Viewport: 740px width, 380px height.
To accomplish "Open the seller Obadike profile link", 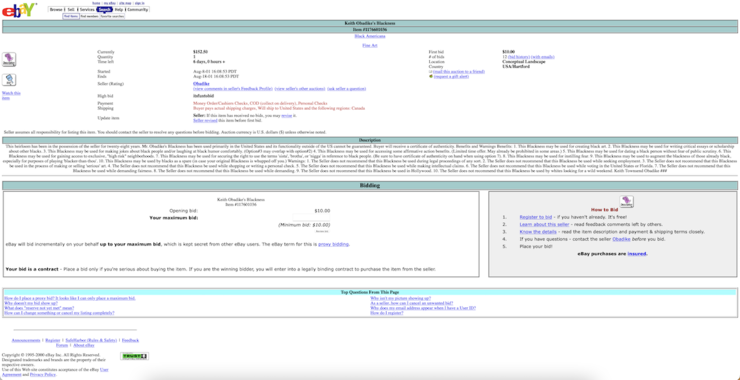I will [x=201, y=84].
